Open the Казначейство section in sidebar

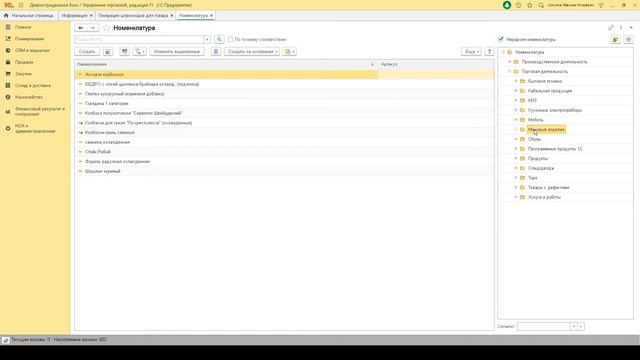tap(29, 97)
